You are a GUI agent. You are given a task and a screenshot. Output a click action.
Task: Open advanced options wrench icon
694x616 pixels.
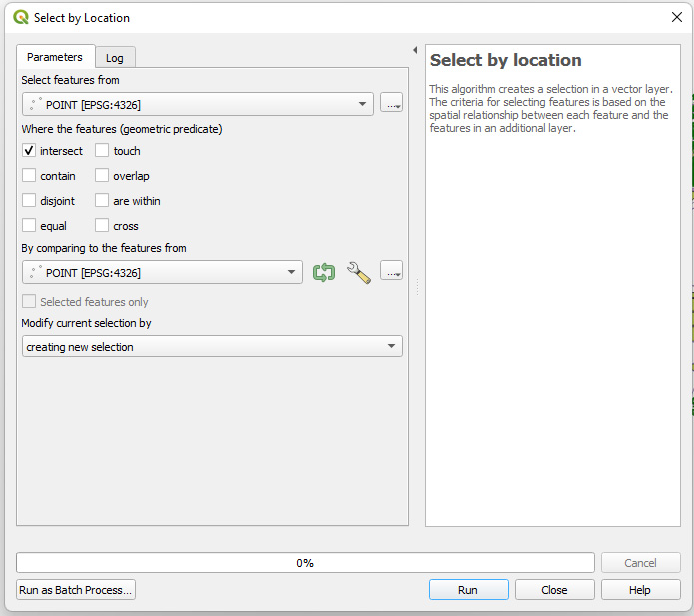(x=358, y=273)
